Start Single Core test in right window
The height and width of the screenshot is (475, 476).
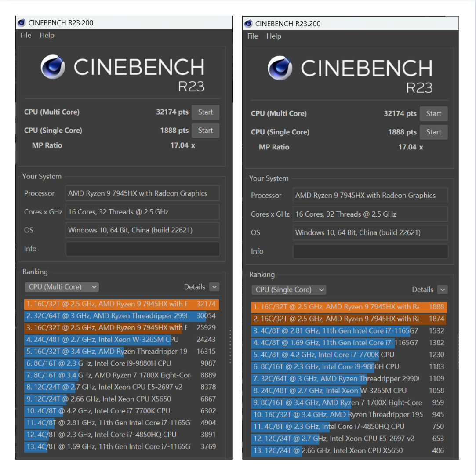433,132
